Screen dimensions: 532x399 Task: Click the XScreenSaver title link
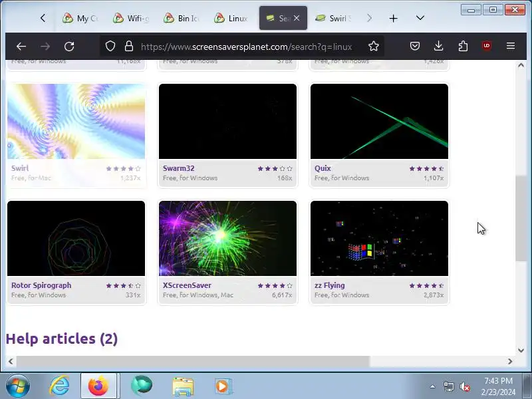coord(187,285)
